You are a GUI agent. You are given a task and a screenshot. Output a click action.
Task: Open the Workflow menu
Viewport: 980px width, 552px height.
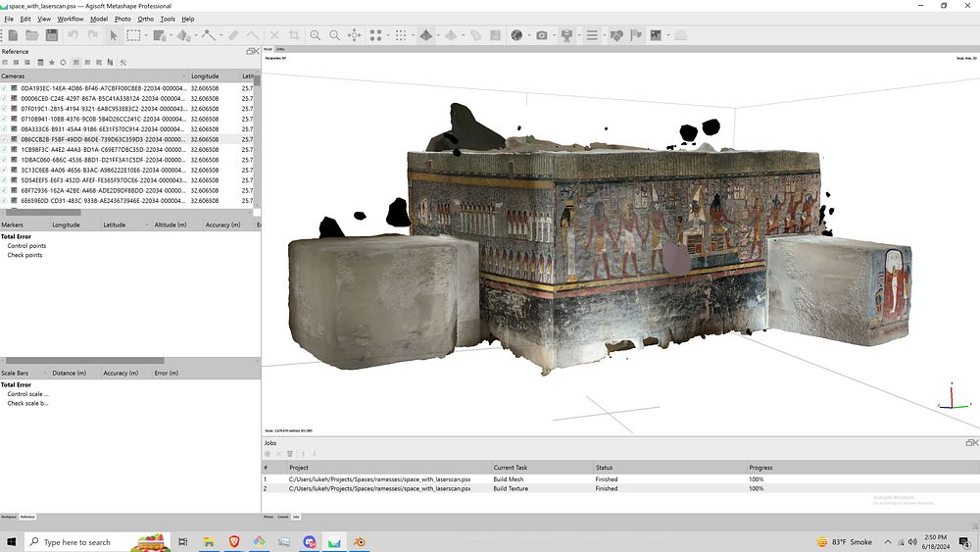[70, 19]
